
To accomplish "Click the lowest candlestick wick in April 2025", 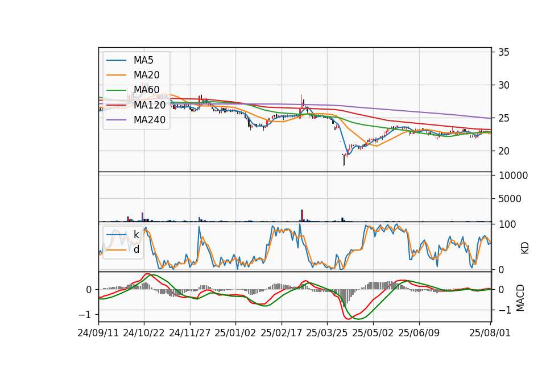I will pos(344,160).
